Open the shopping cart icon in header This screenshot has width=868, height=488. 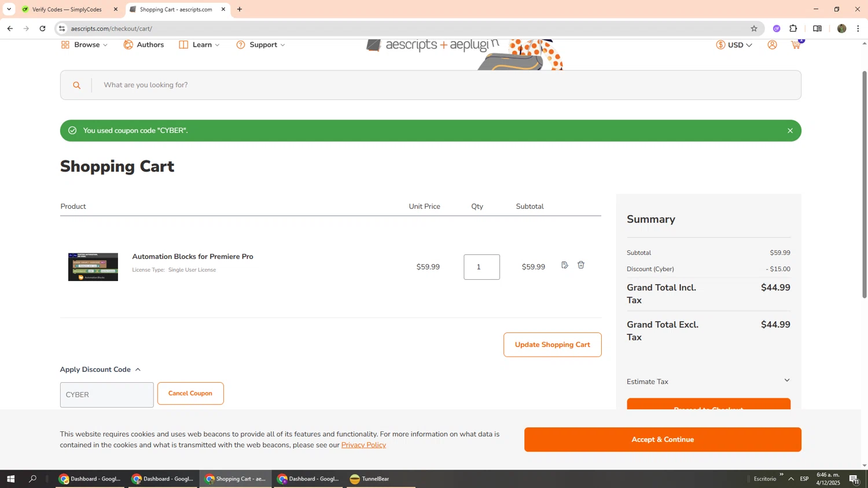click(x=796, y=45)
